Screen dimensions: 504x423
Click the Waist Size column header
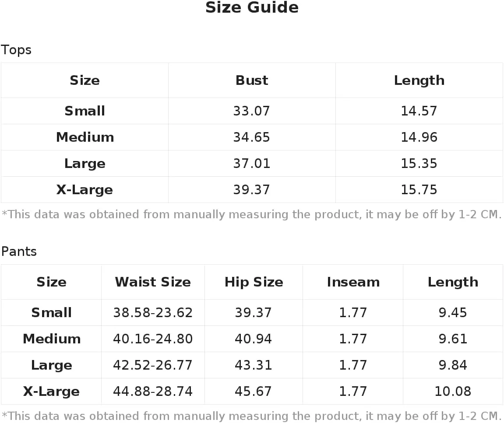[x=153, y=282]
